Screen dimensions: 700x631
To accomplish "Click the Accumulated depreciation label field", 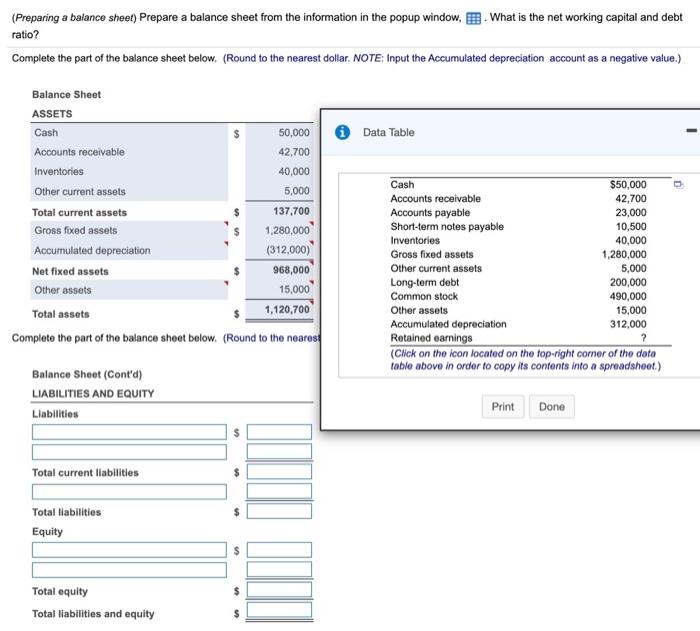I will pyautogui.click(x=129, y=250).
